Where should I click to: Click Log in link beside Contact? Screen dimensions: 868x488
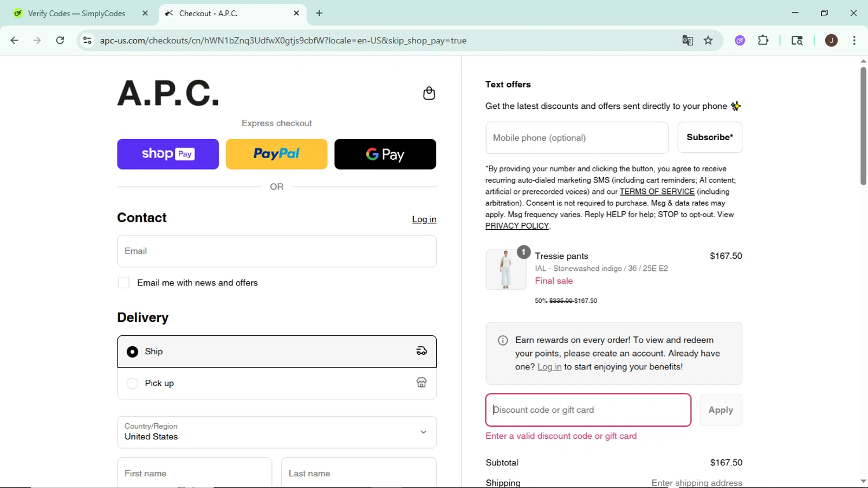click(424, 219)
